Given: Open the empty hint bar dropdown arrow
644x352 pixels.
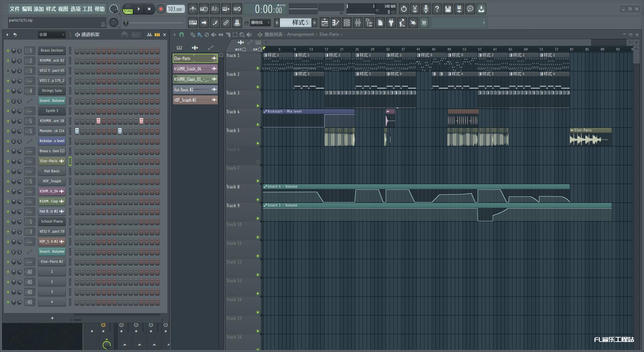Looking at the screenshot, I should coord(484,23).
